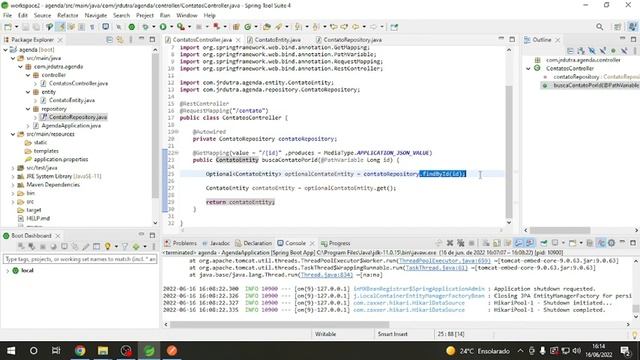Open Package Explorer view menu dots
The height and width of the screenshot is (360, 640).
[x=131, y=40]
